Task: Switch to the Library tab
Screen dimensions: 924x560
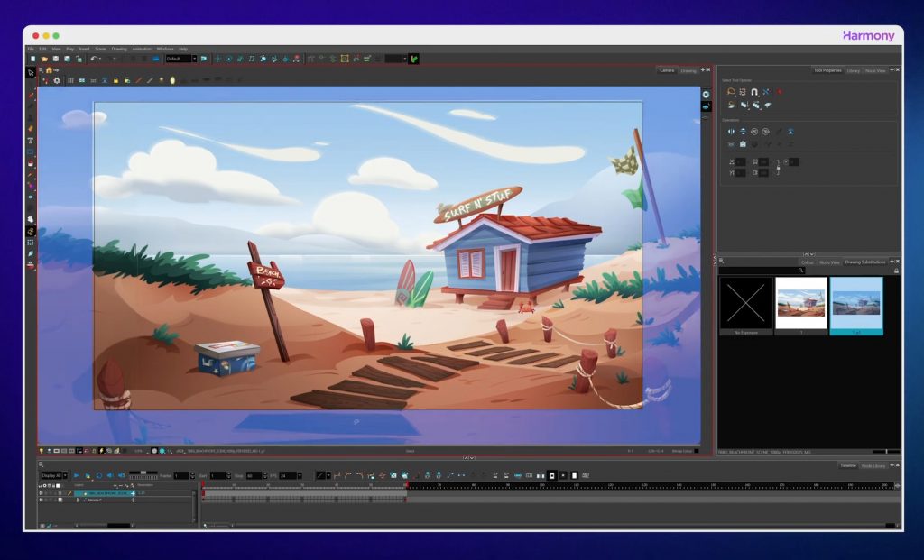Action: (x=853, y=70)
